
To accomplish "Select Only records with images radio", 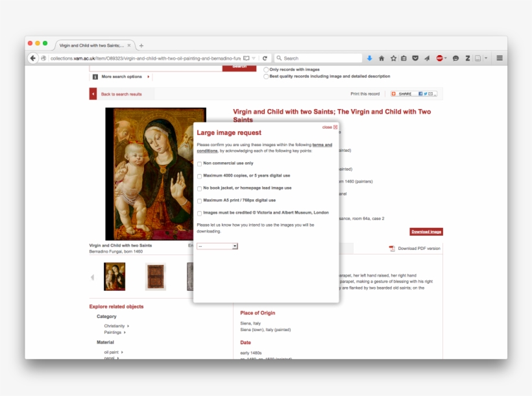I will pos(266,69).
